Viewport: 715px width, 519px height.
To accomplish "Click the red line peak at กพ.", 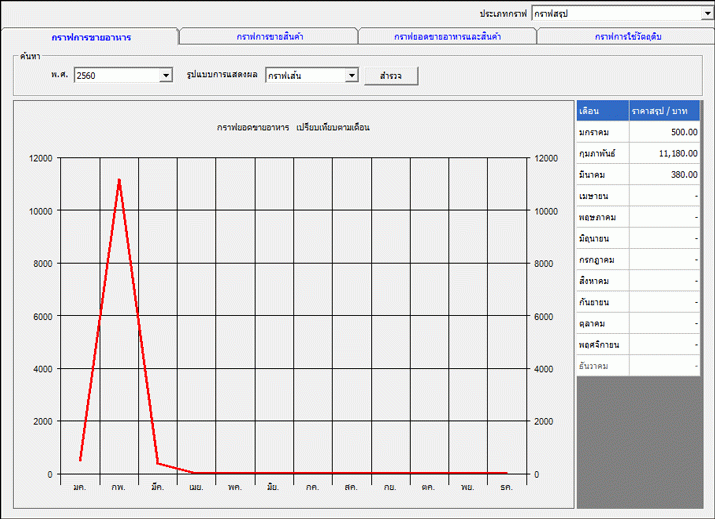I will [x=119, y=180].
